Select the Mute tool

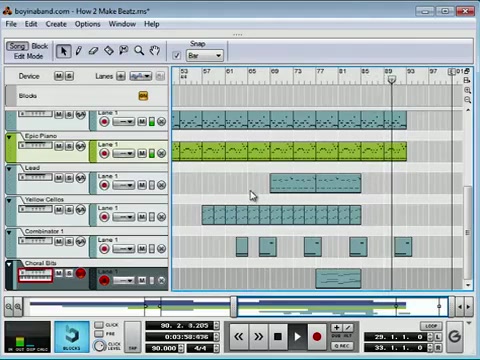click(x=124, y=51)
